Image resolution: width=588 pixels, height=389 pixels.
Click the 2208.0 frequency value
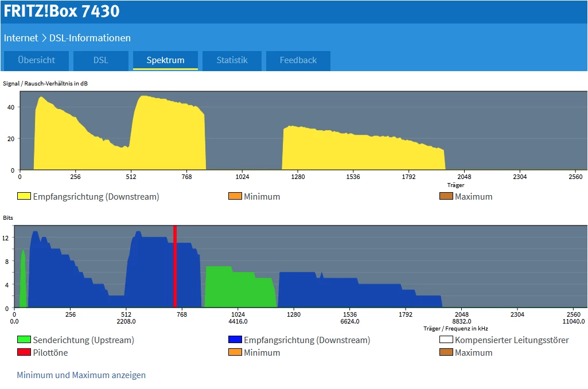(x=126, y=321)
